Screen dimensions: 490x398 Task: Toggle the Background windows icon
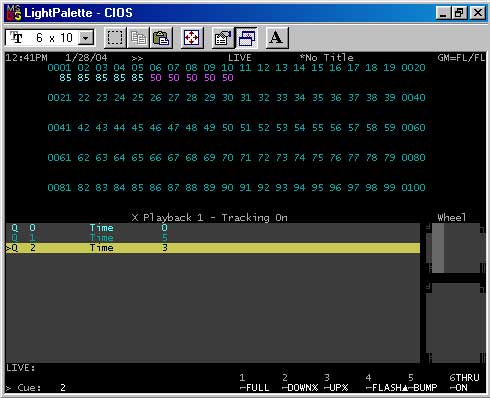click(246, 38)
